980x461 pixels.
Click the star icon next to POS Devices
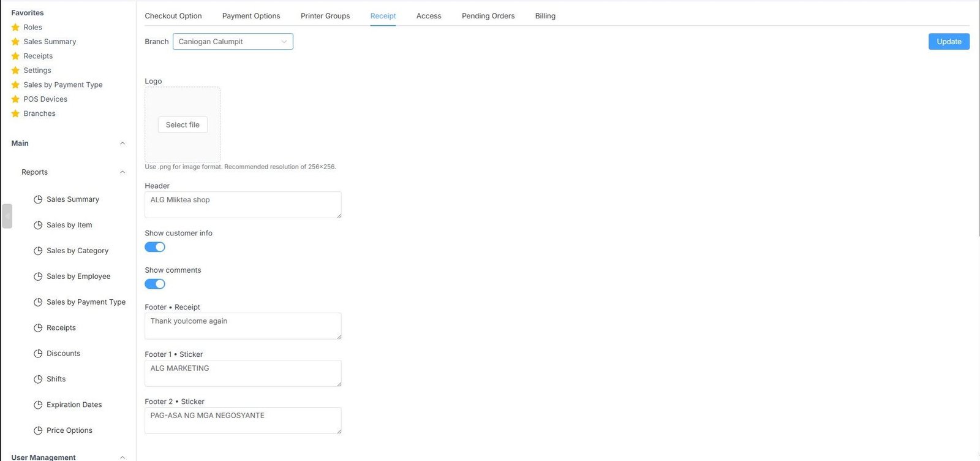pos(15,99)
